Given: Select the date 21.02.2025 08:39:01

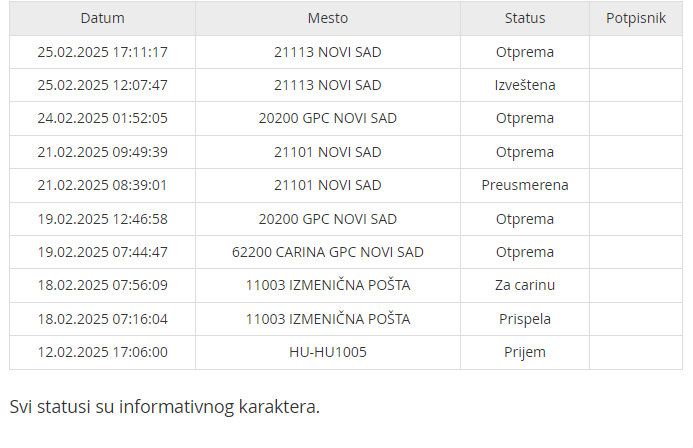Looking at the screenshot, I should coord(102,185).
